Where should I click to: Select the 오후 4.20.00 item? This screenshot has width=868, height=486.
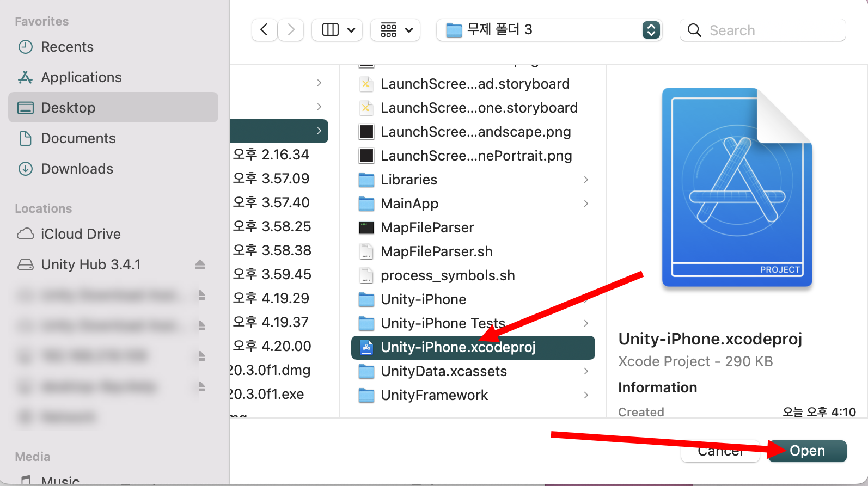coord(272,346)
